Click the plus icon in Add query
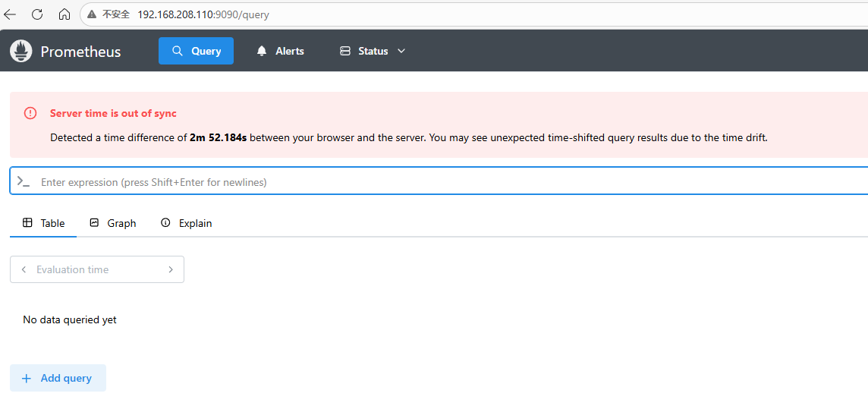Image resolution: width=868 pixels, height=409 pixels. (x=26, y=379)
